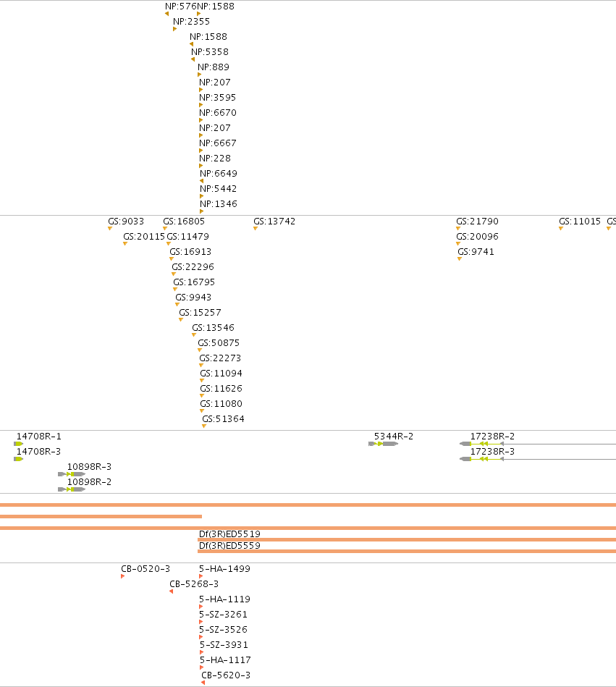Select the 17238R-2 transcript glyph
Screen dimensions: 616x687
pyautogui.click(x=538, y=444)
